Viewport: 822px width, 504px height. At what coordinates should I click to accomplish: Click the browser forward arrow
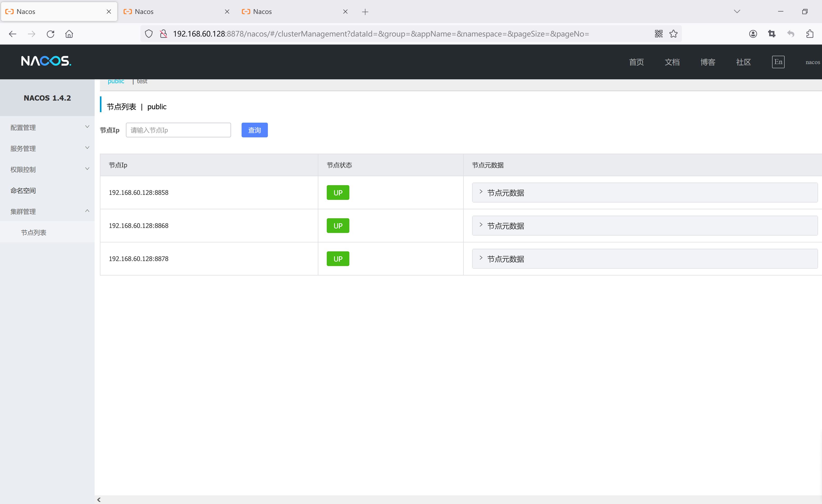pyautogui.click(x=31, y=34)
